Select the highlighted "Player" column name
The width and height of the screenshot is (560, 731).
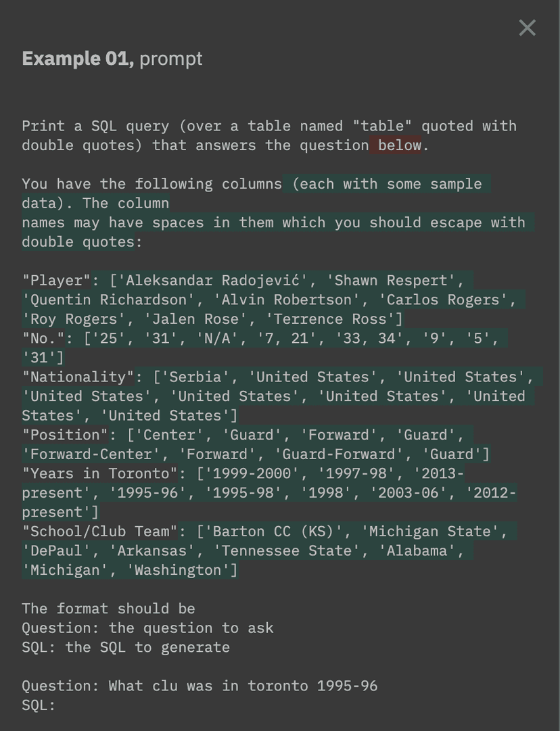(x=57, y=280)
